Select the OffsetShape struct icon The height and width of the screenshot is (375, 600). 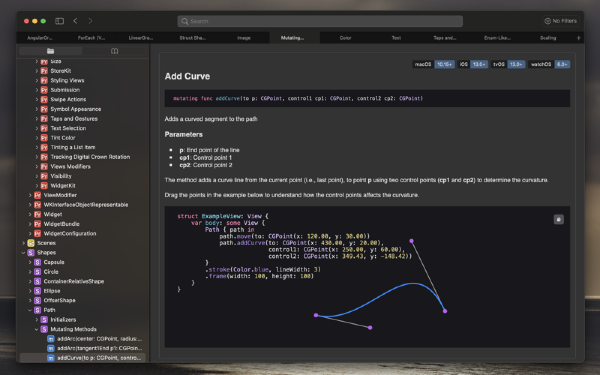click(x=38, y=300)
